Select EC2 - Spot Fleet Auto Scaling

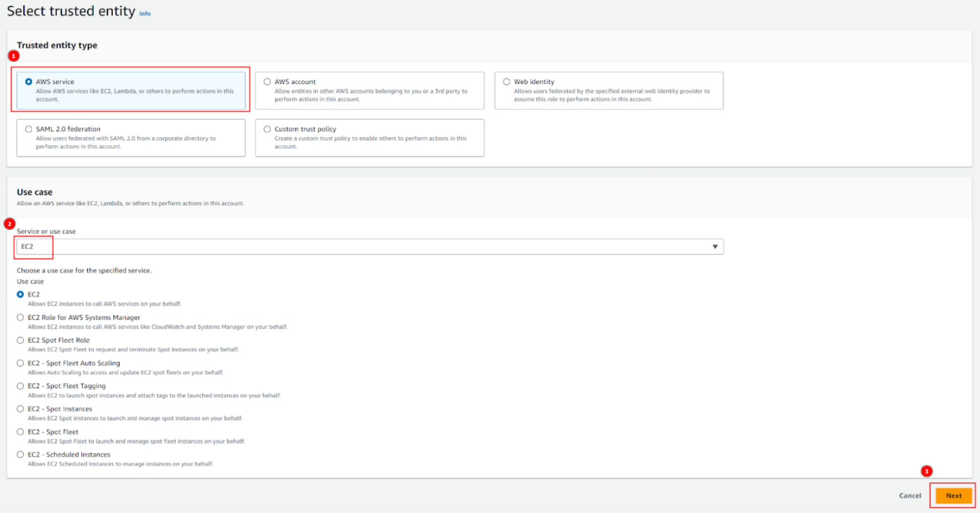point(21,363)
